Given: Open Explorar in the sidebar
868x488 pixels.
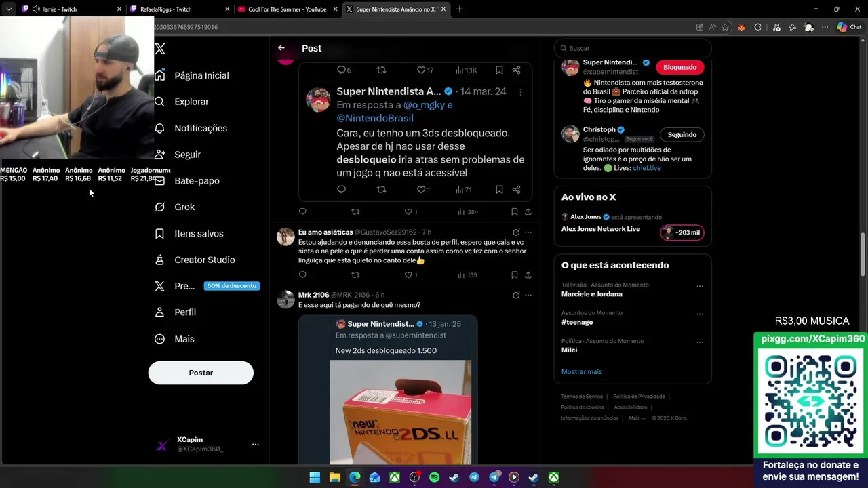Looking at the screenshot, I should (x=182, y=102).
